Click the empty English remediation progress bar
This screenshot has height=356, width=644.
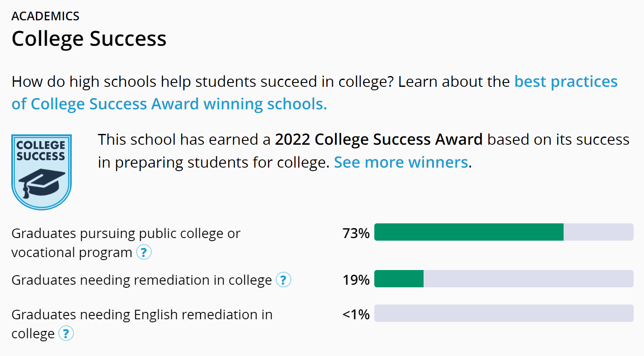click(504, 313)
